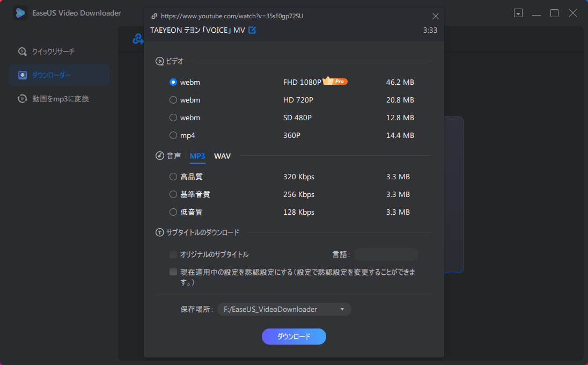Open the 言語 language selector
The width and height of the screenshot is (588, 365).
tap(385, 254)
